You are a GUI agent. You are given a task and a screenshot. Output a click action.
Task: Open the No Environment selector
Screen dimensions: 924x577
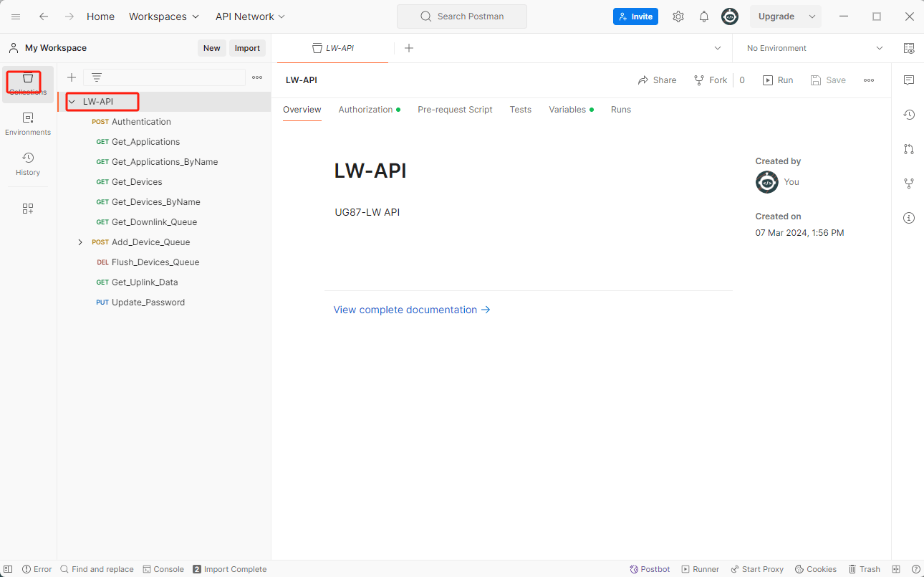815,48
